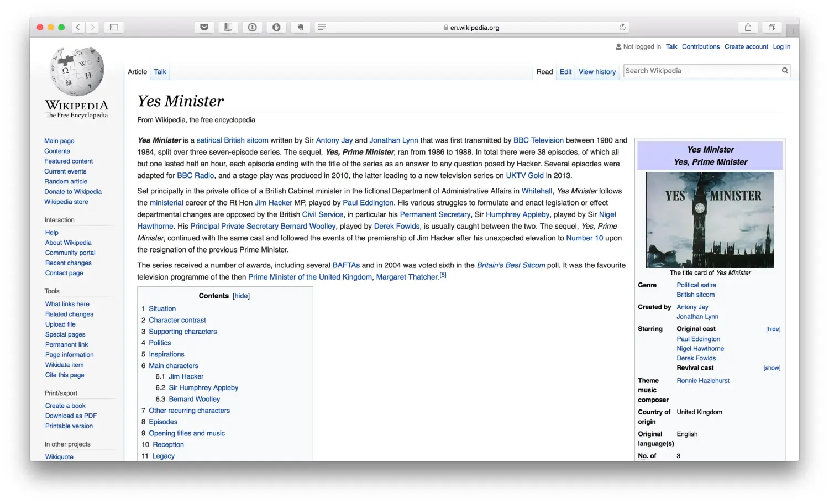Click the bookmark book extension icon
The height and width of the screenshot is (504, 829).
[x=228, y=27]
